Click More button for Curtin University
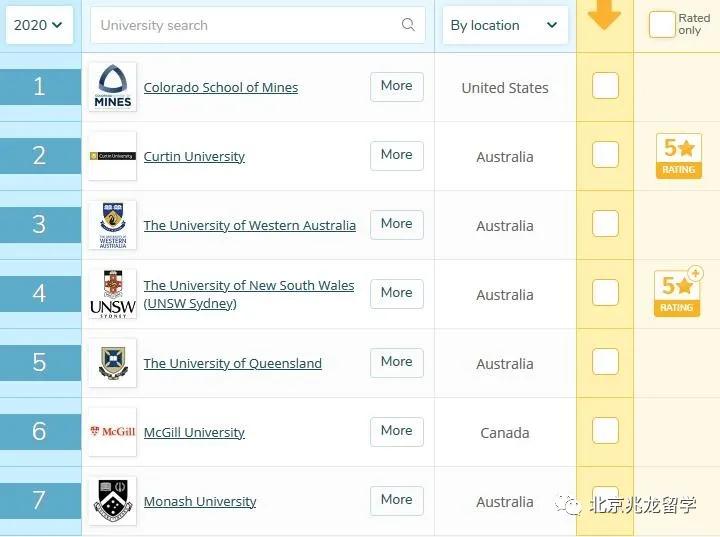 coord(396,155)
